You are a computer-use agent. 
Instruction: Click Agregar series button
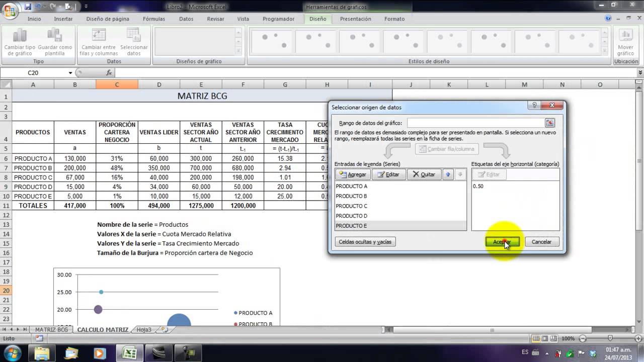pos(353,174)
